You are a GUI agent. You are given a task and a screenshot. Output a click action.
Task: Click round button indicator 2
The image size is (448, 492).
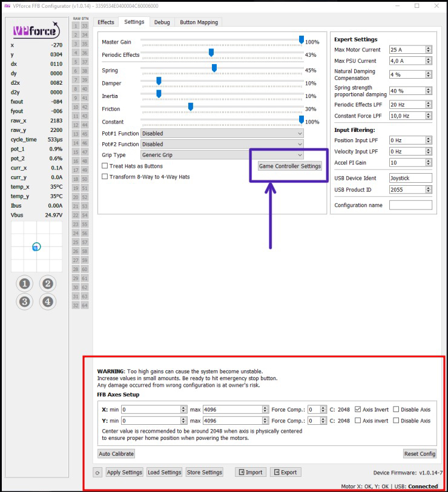point(48,284)
